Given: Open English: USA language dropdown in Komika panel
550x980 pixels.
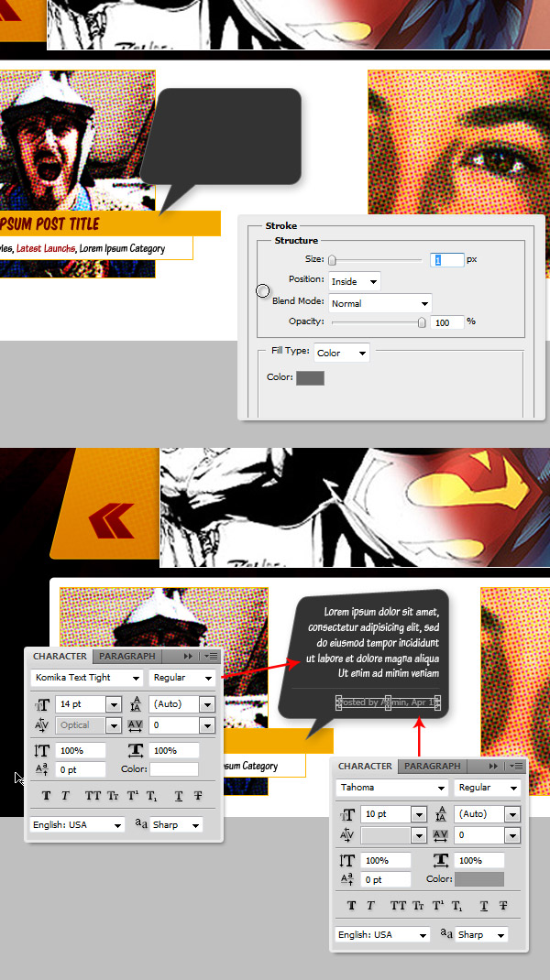Looking at the screenshot, I should click(x=78, y=825).
